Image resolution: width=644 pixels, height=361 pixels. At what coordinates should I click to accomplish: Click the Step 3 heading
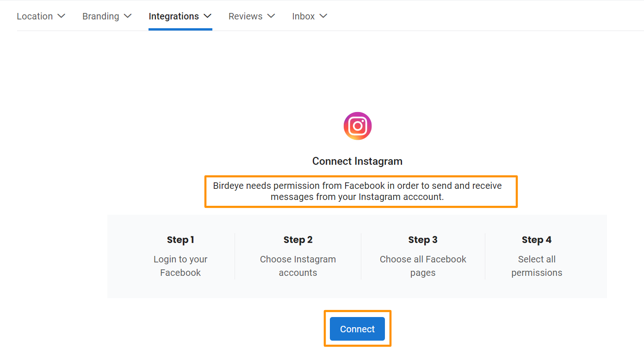click(423, 240)
